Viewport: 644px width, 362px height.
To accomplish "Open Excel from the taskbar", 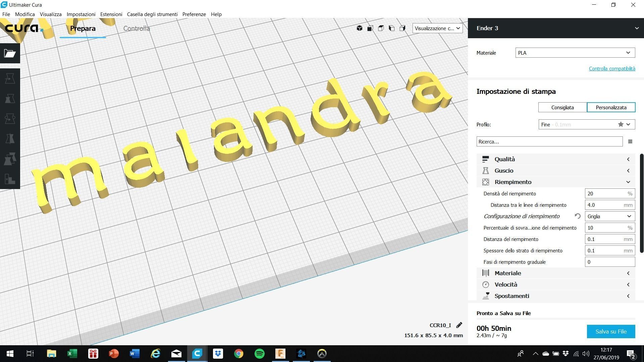I will 72,354.
